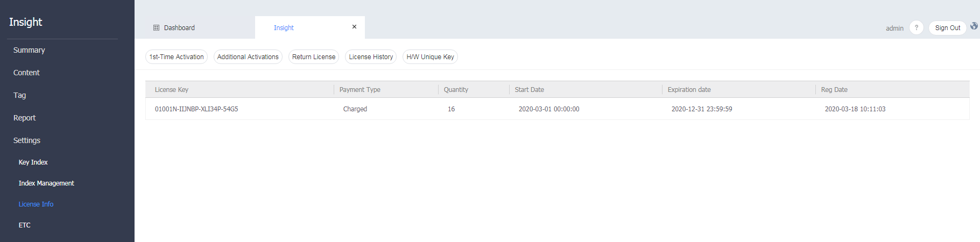Click the Return License button
This screenshot has width=980, height=242.
coord(314,57)
